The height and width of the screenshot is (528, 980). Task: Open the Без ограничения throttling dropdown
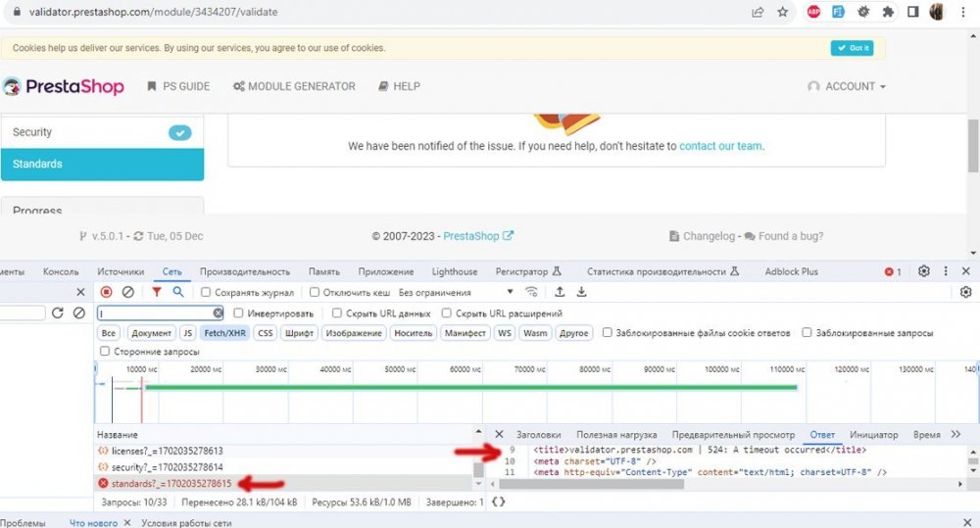click(456, 292)
